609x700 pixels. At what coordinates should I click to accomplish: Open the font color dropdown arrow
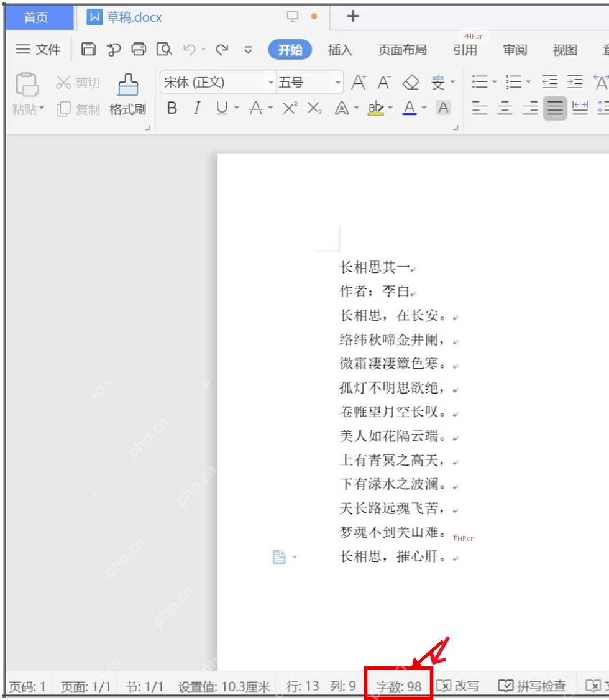click(424, 108)
